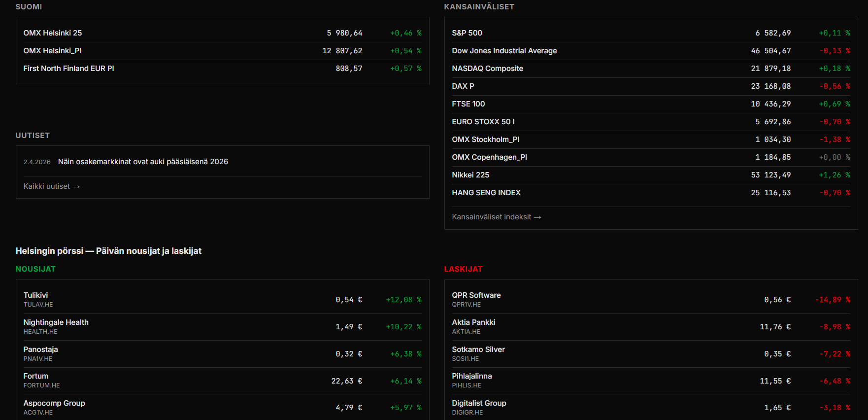Open First North Finland EUR PI index
Screen dimensions: 868x420
[x=69, y=69]
